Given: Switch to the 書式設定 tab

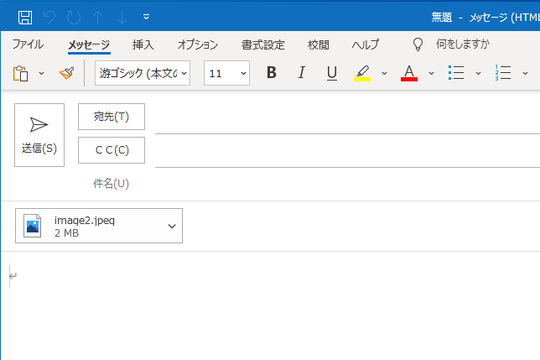Looking at the screenshot, I should point(263,45).
